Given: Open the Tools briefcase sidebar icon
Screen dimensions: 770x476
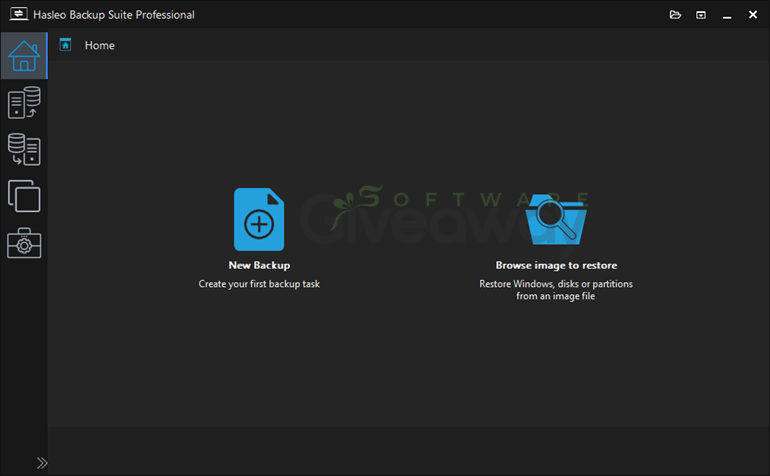Looking at the screenshot, I should (24, 243).
